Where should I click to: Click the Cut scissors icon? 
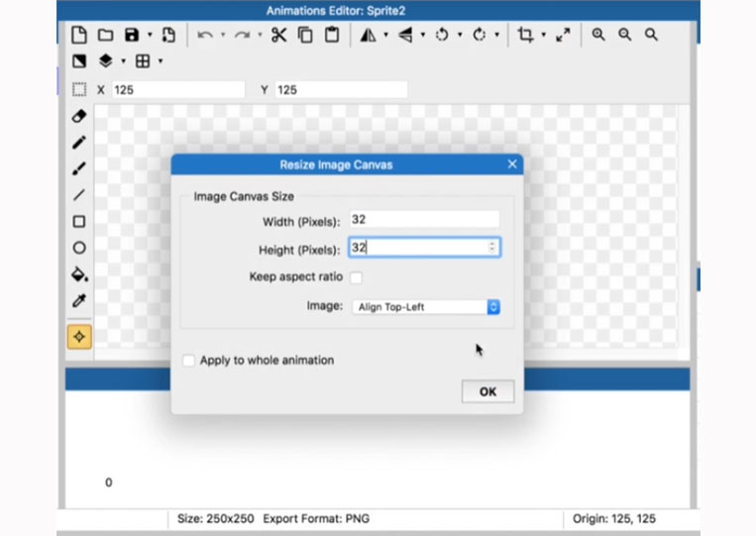pos(278,35)
